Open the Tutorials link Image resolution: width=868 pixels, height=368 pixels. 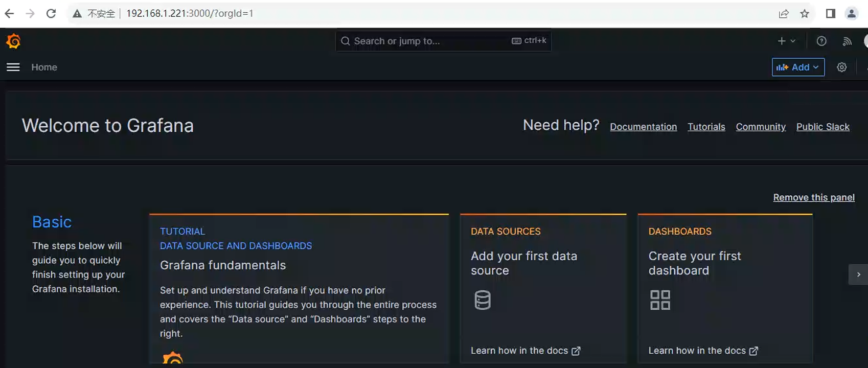point(706,127)
